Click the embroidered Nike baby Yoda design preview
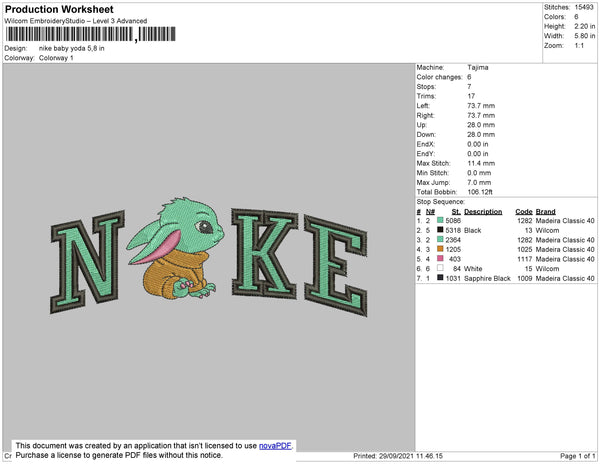600x464 pixels. pos(209,257)
